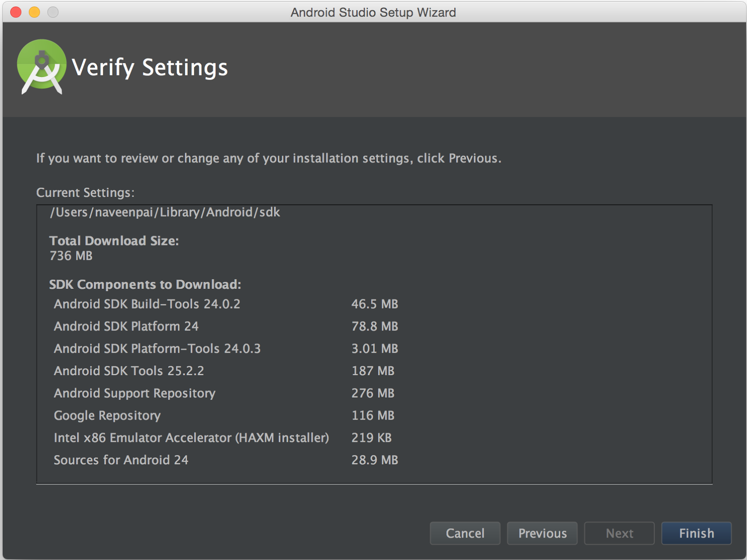Click the SDK Components to Download label
747x560 pixels.
[x=145, y=284]
